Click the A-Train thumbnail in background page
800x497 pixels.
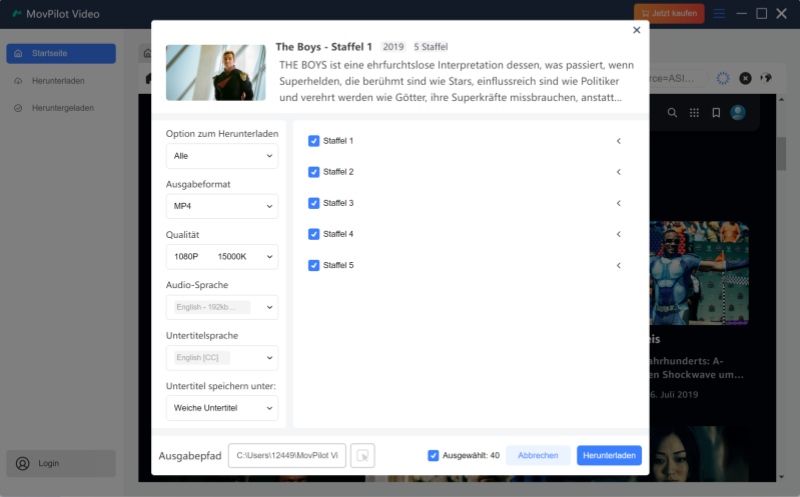699,273
